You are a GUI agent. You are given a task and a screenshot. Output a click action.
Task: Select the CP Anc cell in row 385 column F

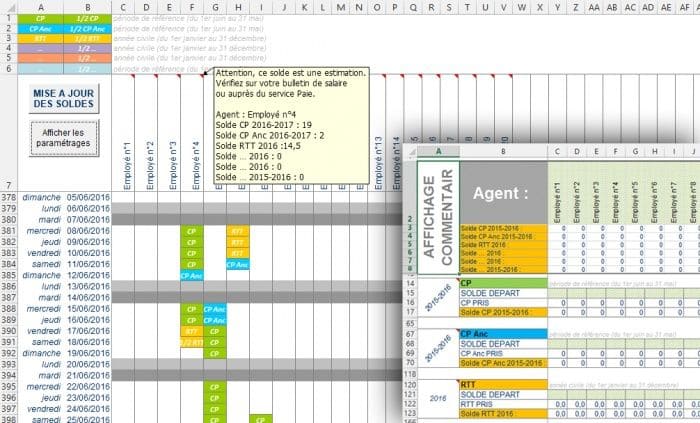pyautogui.click(x=192, y=276)
